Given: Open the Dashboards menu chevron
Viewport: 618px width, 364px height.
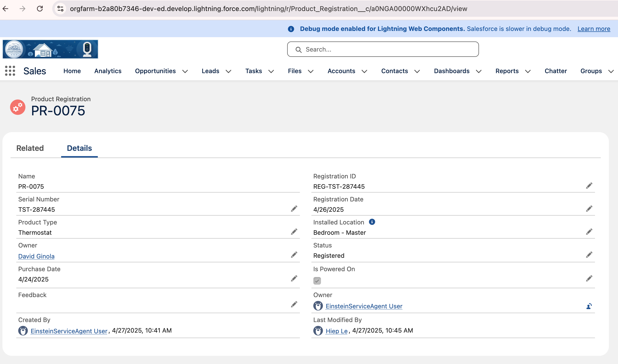Looking at the screenshot, I should click(x=478, y=71).
